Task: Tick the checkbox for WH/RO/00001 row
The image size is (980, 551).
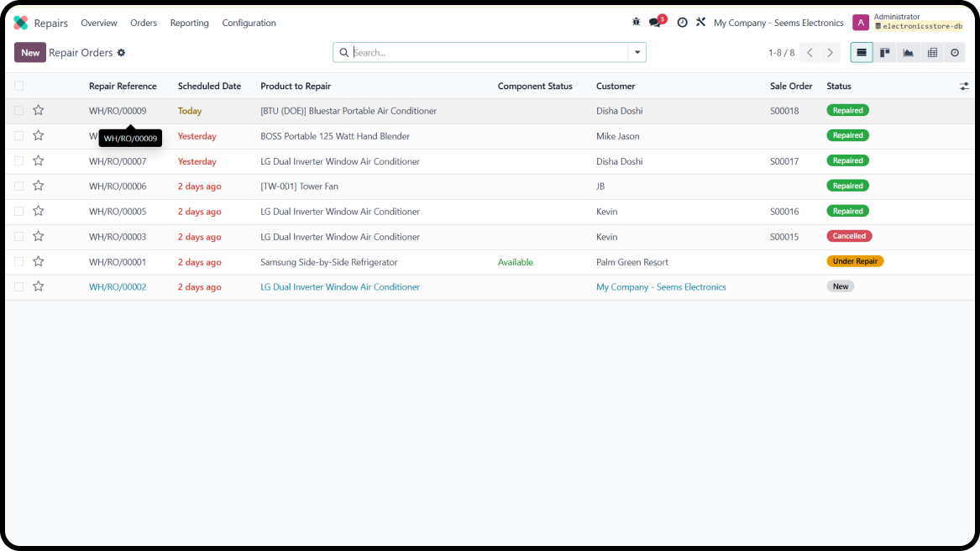Action: click(18, 262)
